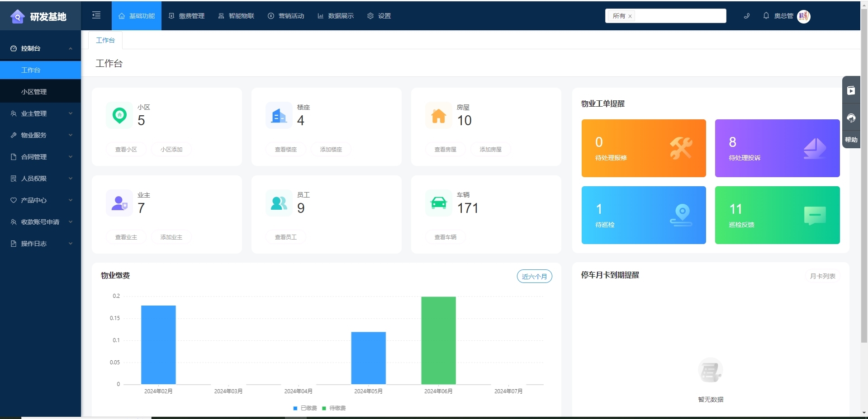The height and width of the screenshot is (419, 868).
Task: Expand the 物业服务 menu chevron
Action: click(x=71, y=135)
